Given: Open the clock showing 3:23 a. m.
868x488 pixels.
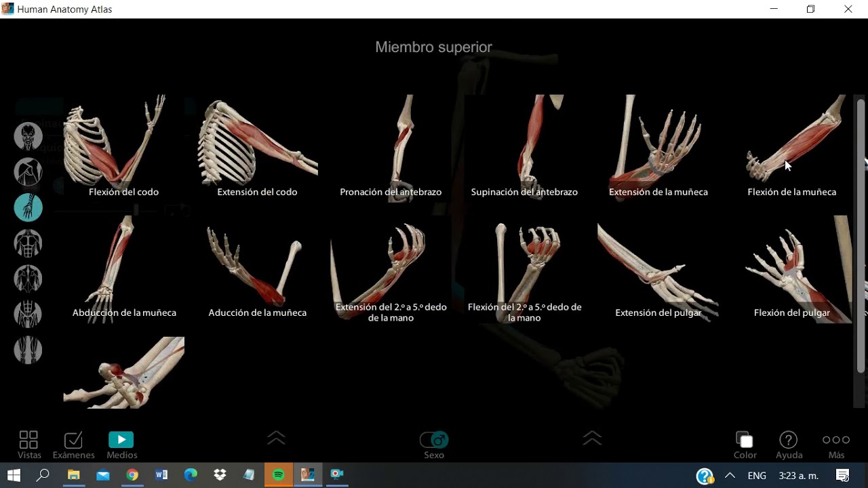Looking at the screenshot, I should pos(799,476).
